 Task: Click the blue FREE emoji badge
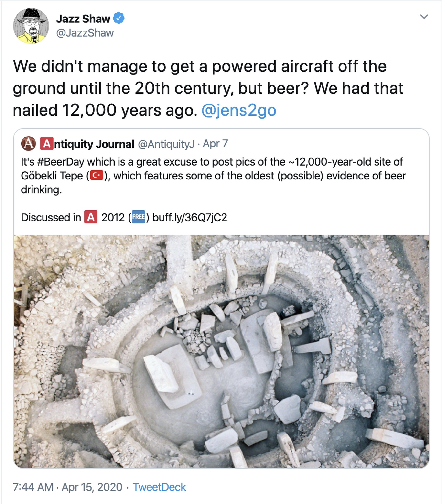click(x=138, y=217)
